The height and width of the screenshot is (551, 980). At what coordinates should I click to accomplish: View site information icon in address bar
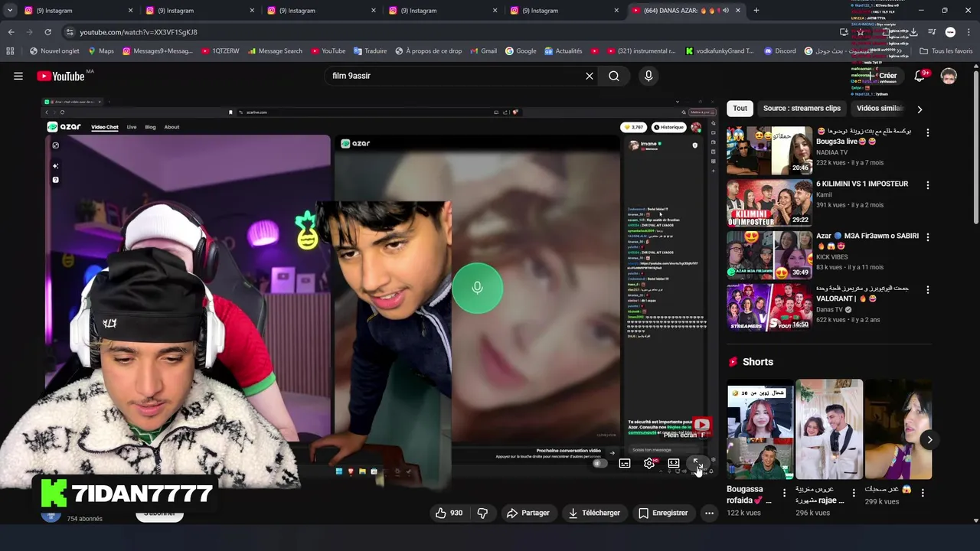(x=70, y=32)
